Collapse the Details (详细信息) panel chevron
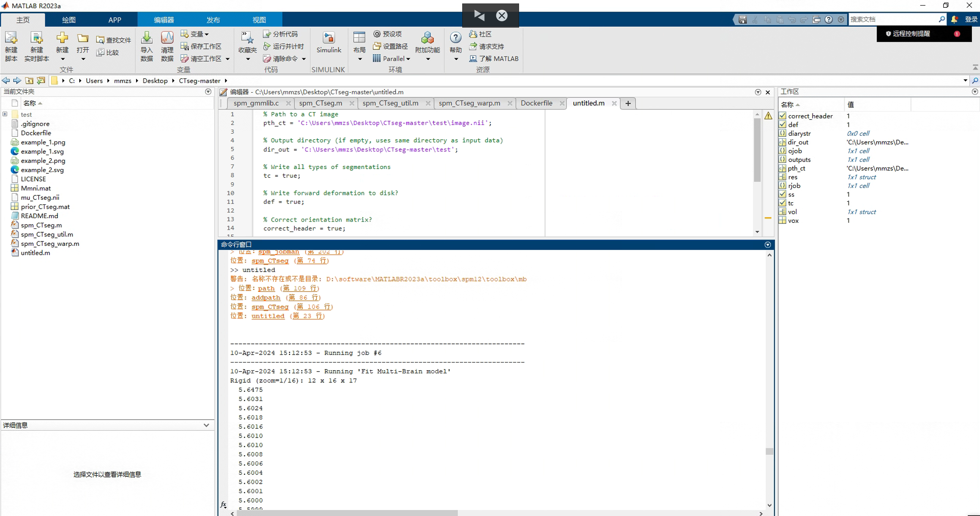 point(206,425)
